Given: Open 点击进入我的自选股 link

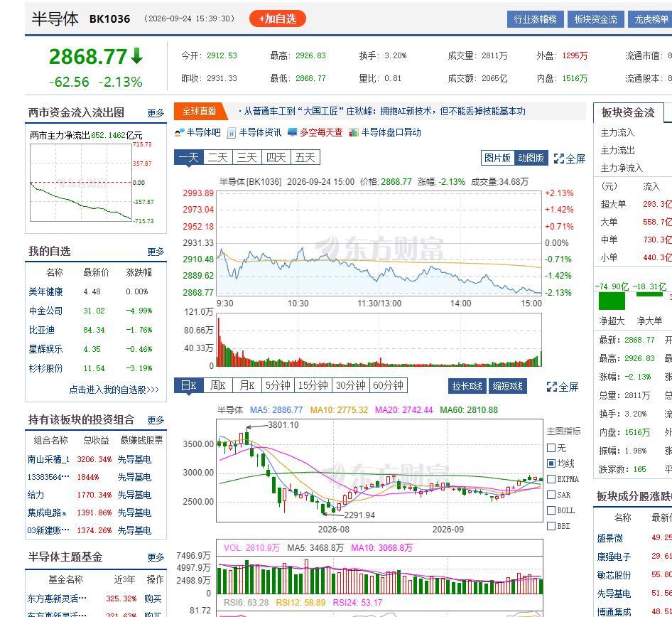Looking at the screenshot, I should pyautogui.click(x=114, y=390).
